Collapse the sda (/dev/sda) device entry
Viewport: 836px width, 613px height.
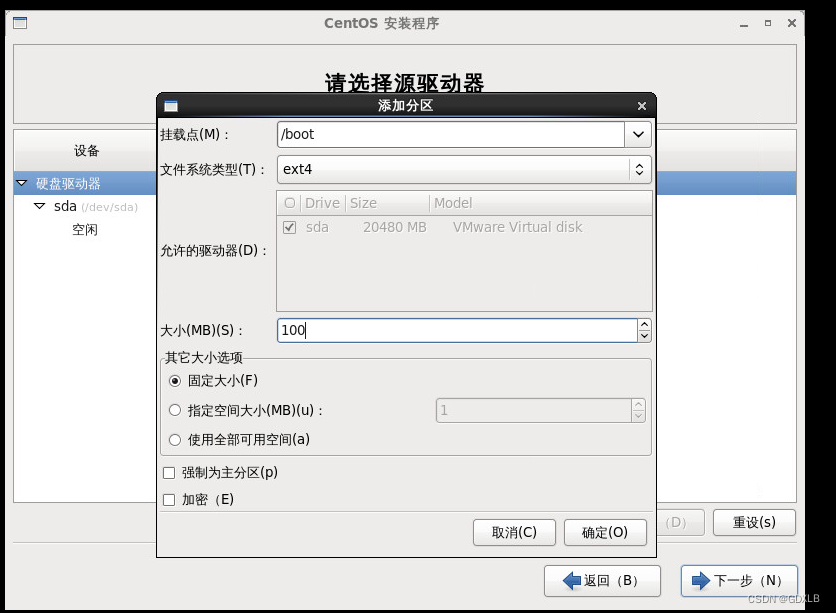[x=38, y=206]
